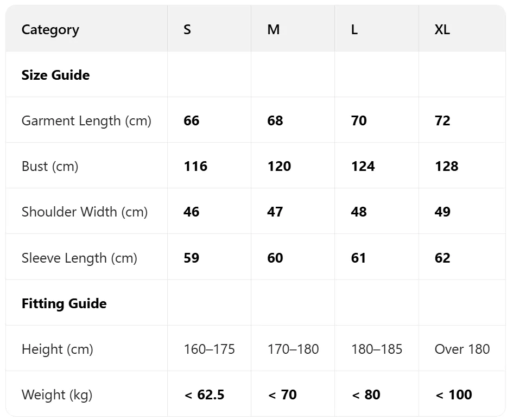The width and height of the screenshot is (507, 420).
Task: Click the shoulder width value 48
Action: pos(359,212)
